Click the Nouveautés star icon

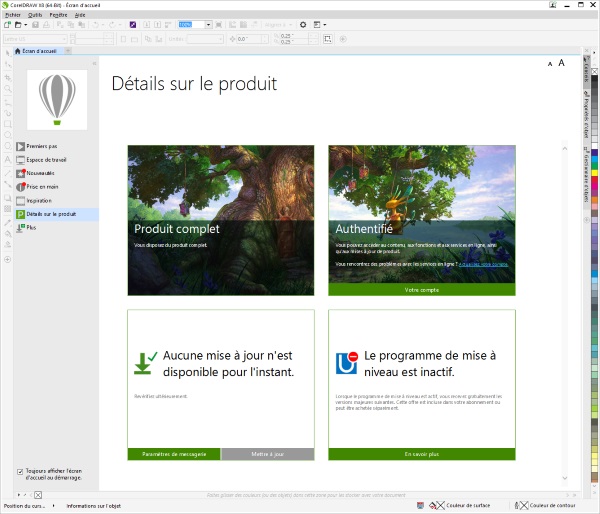point(20,173)
